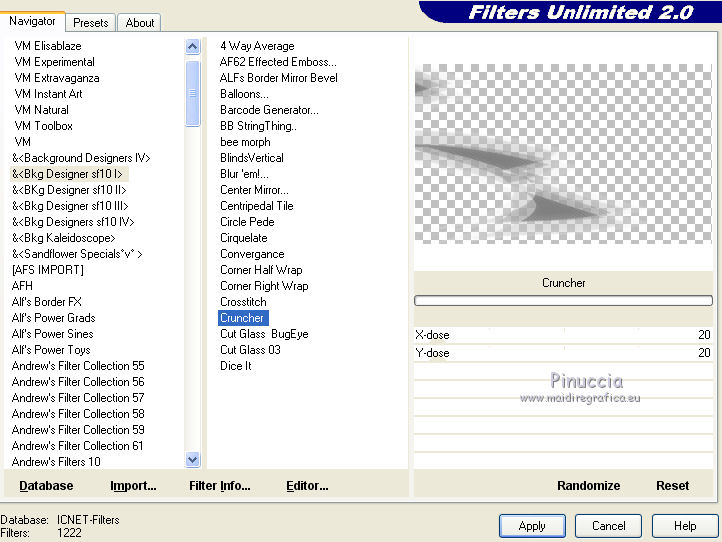Select the Center Mirror... filter
The height and width of the screenshot is (542, 722).
254,190
